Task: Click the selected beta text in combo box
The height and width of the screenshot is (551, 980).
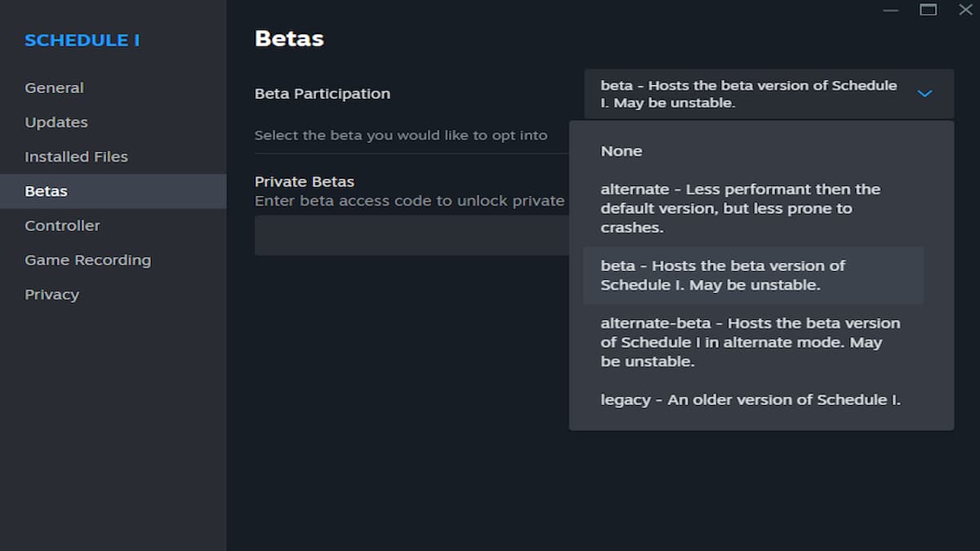Action: point(748,94)
